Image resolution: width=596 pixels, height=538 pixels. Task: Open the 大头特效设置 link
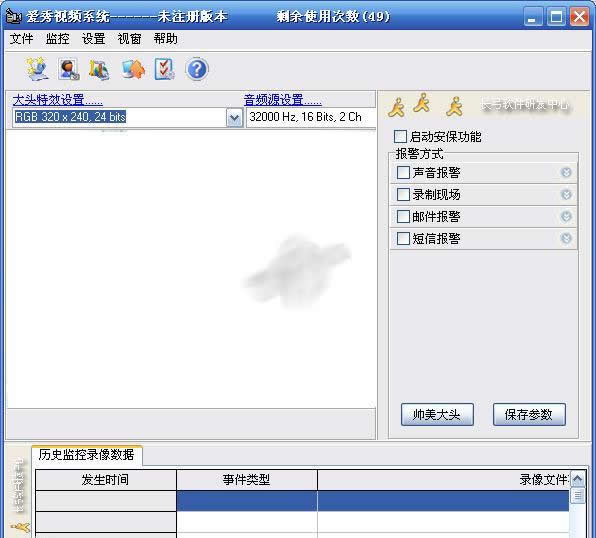pyautogui.click(x=57, y=100)
